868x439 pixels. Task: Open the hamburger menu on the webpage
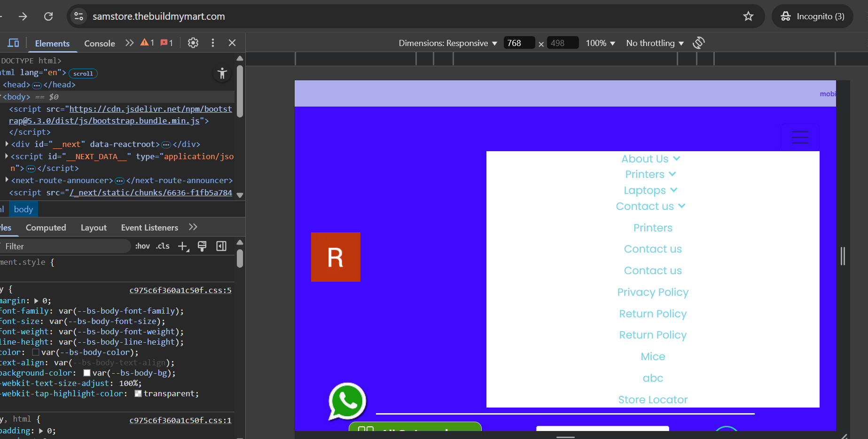pos(800,137)
